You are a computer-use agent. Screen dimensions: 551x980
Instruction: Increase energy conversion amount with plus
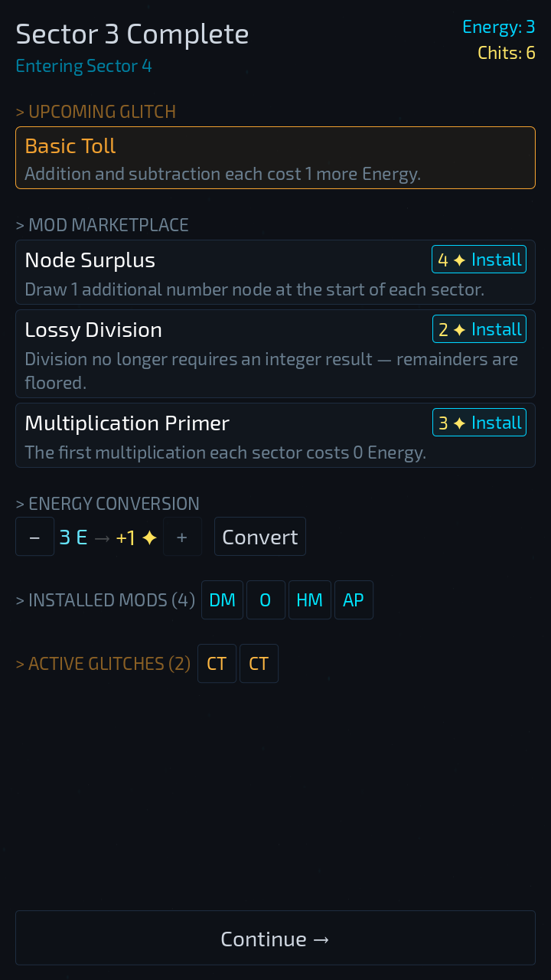tap(182, 537)
